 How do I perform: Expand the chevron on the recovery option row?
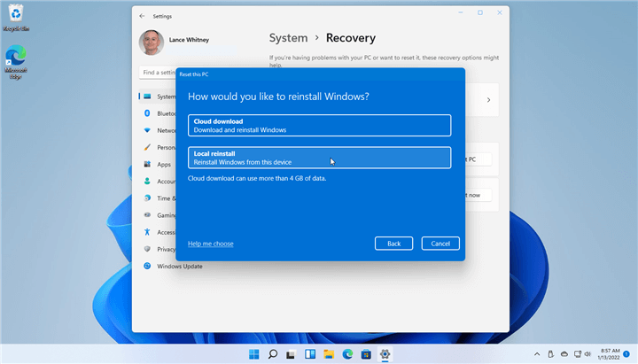point(488,100)
